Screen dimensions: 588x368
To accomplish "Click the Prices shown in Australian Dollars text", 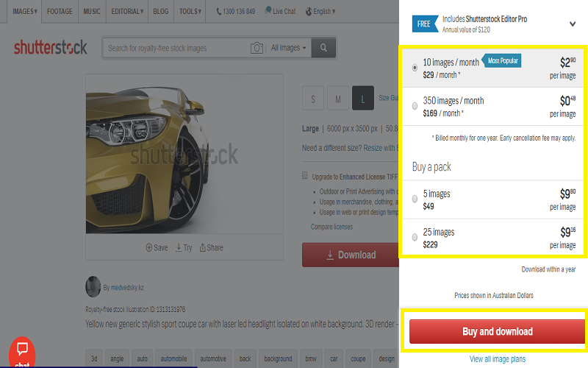I will pyautogui.click(x=493, y=296).
